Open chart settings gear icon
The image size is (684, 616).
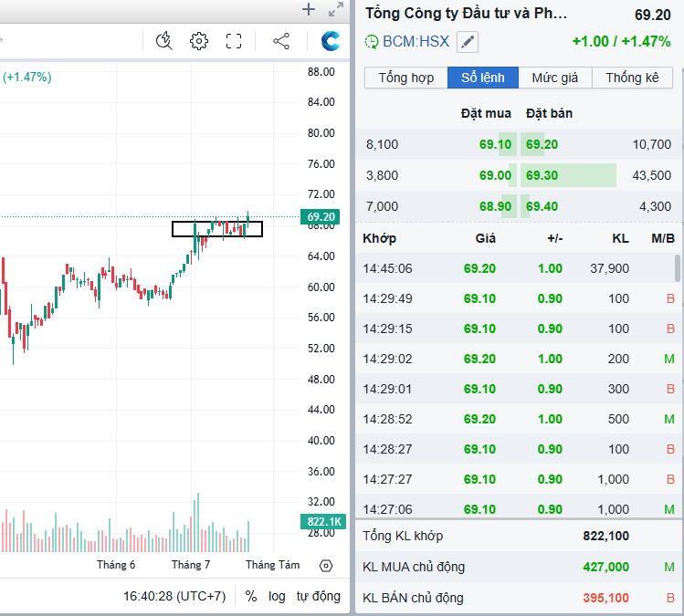(x=199, y=41)
